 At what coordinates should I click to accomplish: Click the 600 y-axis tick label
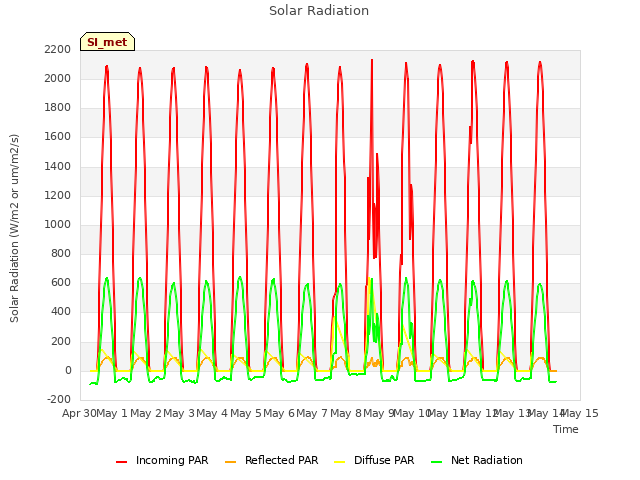(61, 283)
